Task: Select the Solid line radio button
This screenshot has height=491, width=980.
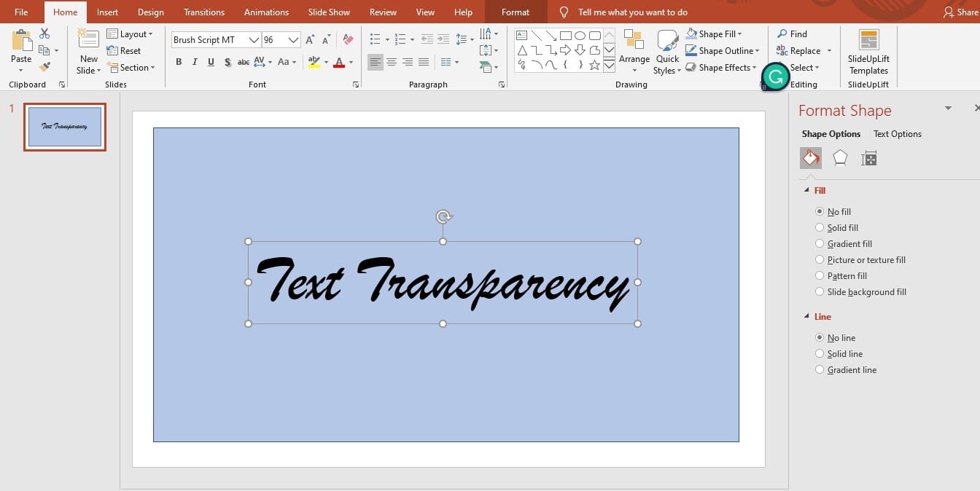Action: coord(820,354)
